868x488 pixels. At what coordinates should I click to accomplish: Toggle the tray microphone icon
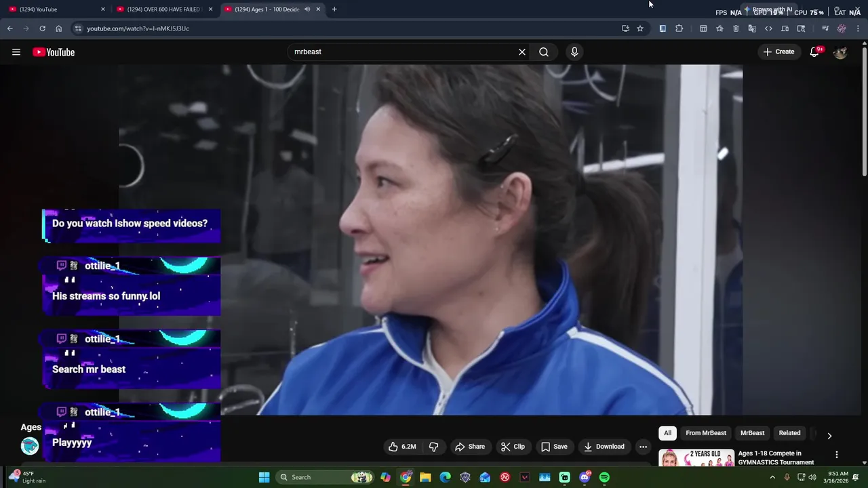[x=787, y=477]
